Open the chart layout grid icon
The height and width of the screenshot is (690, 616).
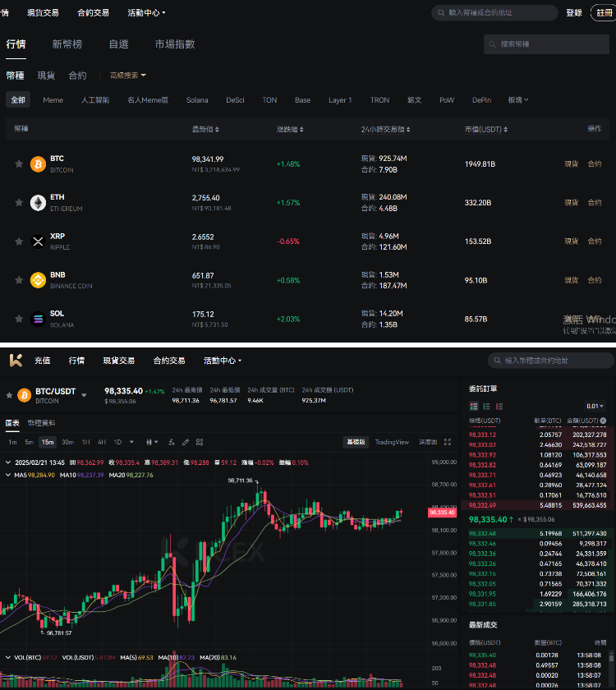200,442
